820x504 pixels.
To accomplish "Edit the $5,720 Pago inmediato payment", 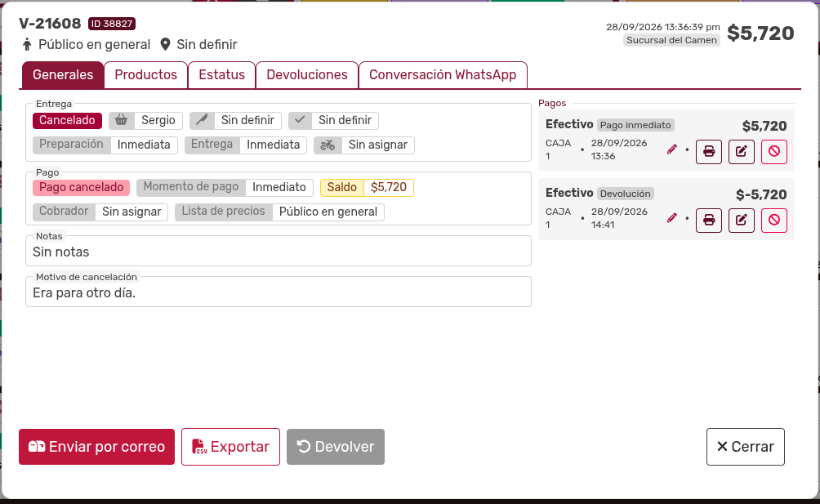I will pyautogui.click(x=742, y=152).
